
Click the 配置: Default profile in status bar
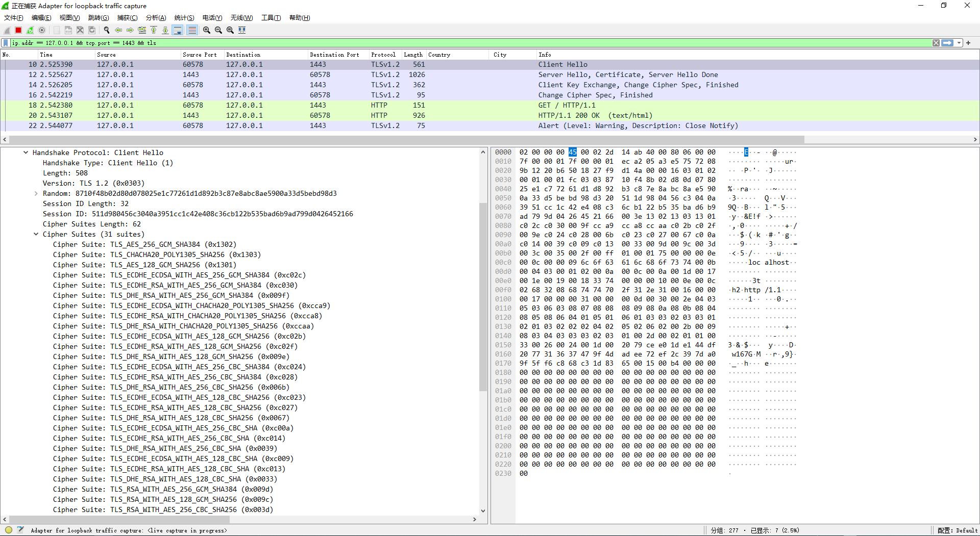click(957, 530)
